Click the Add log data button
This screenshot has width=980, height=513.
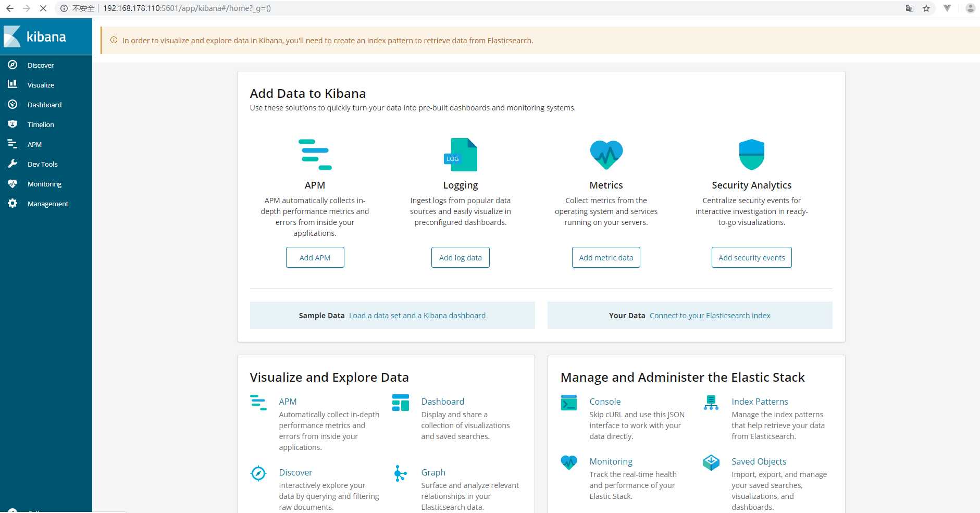pos(461,257)
